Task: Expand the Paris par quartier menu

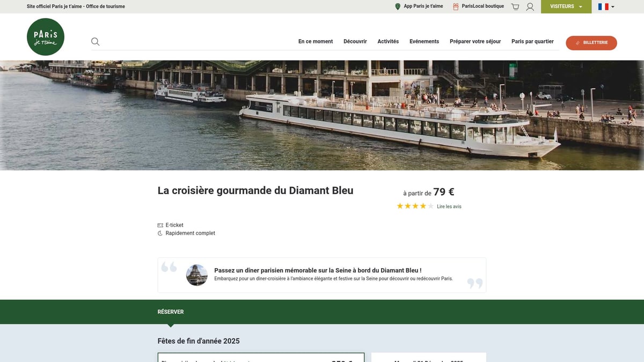Action: point(532,41)
